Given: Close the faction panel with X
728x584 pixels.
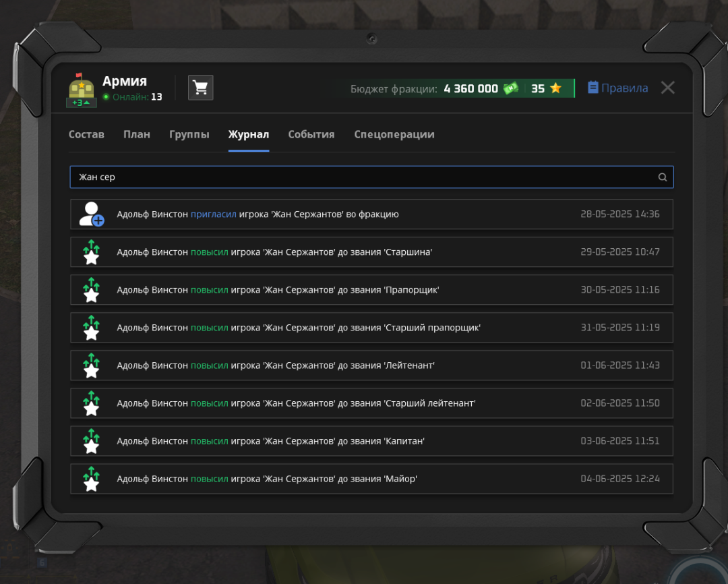Looking at the screenshot, I should [667, 88].
